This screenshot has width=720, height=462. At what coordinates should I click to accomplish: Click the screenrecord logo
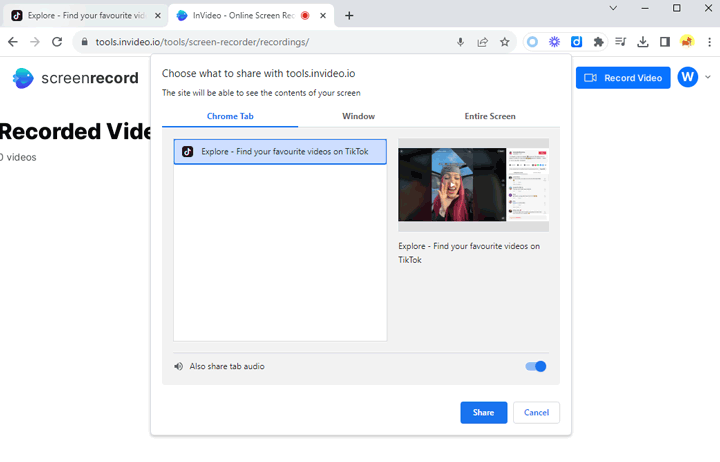75,78
